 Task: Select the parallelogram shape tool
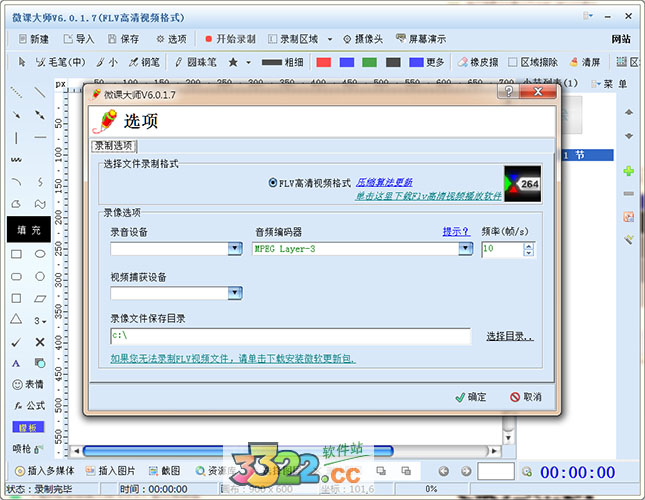tap(40, 299)
